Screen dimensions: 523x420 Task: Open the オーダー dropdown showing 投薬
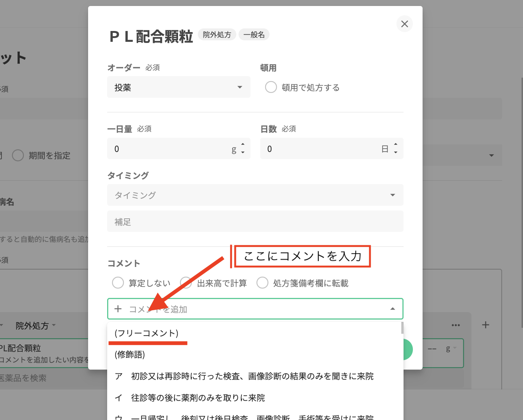point(178,87)
